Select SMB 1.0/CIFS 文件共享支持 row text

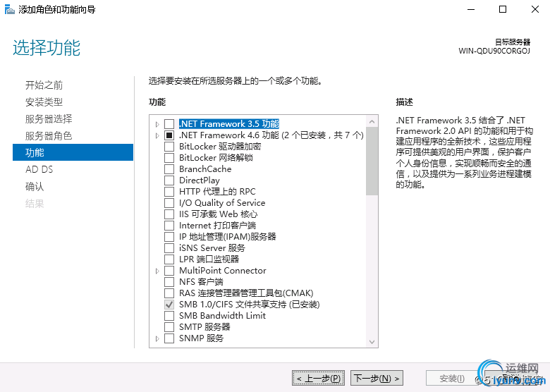(250, 305)
